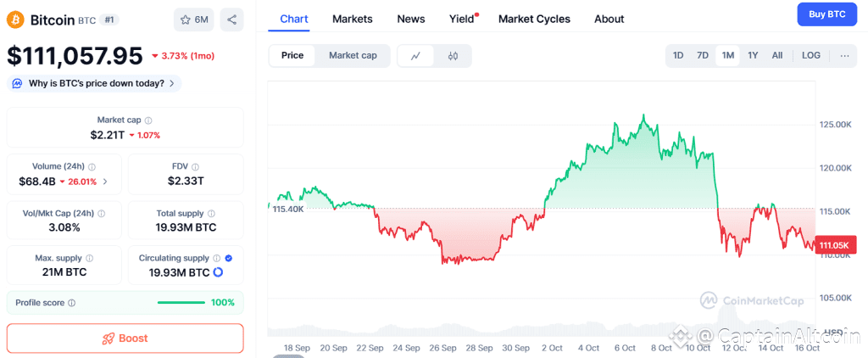
Task: Toggle LOG scale on chart
Action: tap(811, 56)
